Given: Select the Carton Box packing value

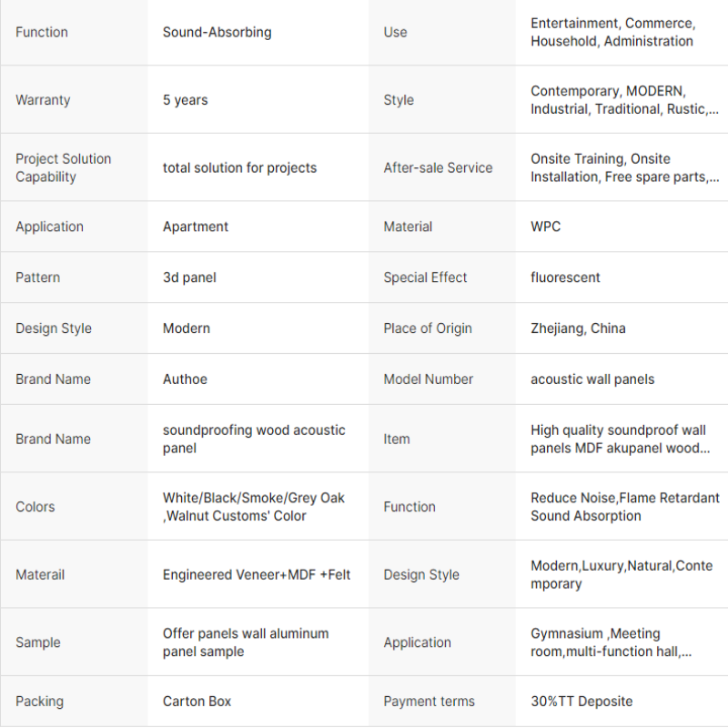Looking at the screenshot, I should pyautogui.click(x=197, y=702).
